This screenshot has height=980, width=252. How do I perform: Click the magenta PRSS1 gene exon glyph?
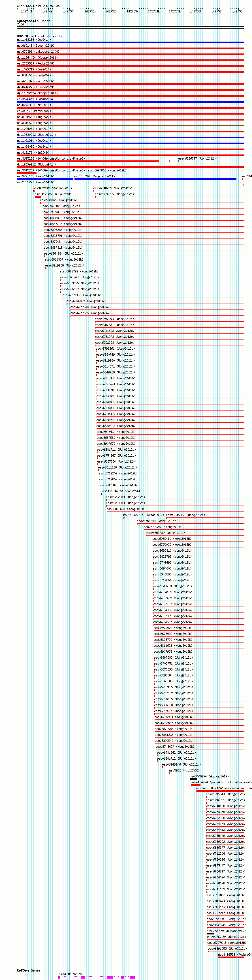(96, 977)
